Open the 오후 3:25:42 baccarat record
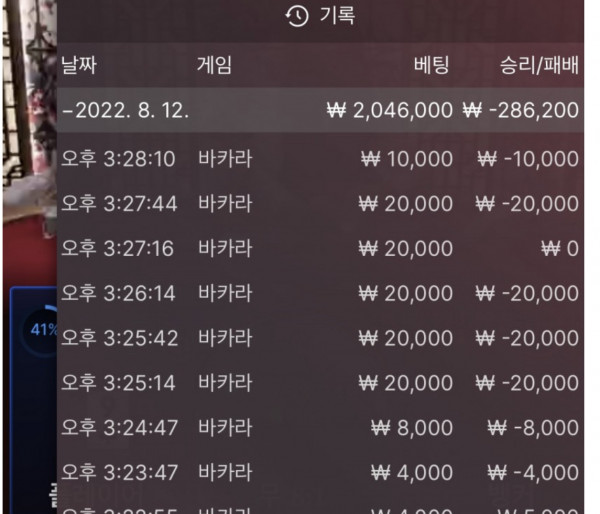This screenshot has width=600, height=514. 320,338
